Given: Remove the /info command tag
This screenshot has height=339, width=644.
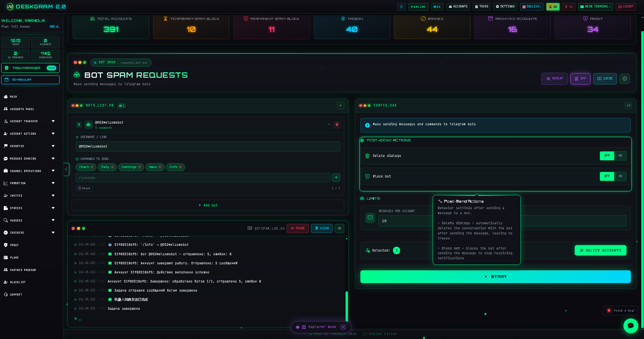Looking at the screenshot, I should pos(180,167).
